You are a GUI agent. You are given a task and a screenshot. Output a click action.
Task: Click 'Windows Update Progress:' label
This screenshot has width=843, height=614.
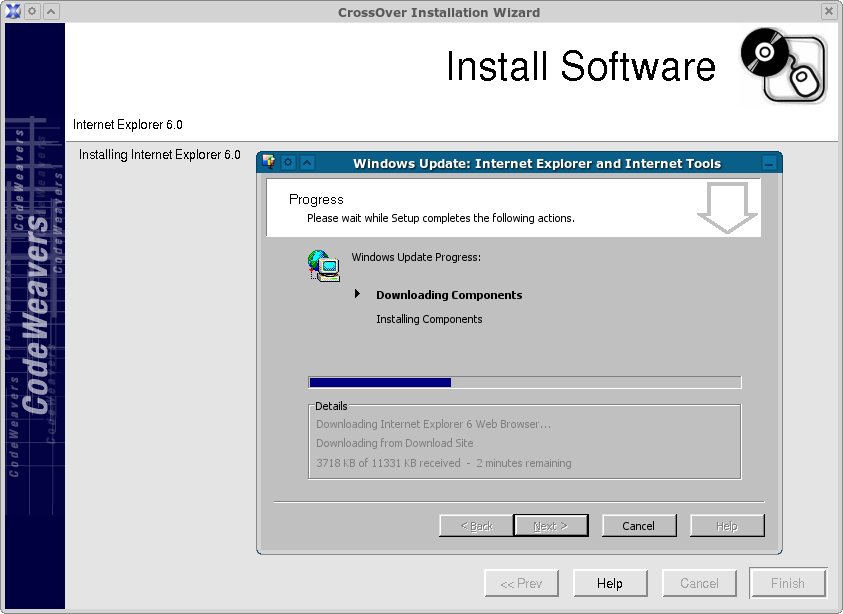[416, 257]
